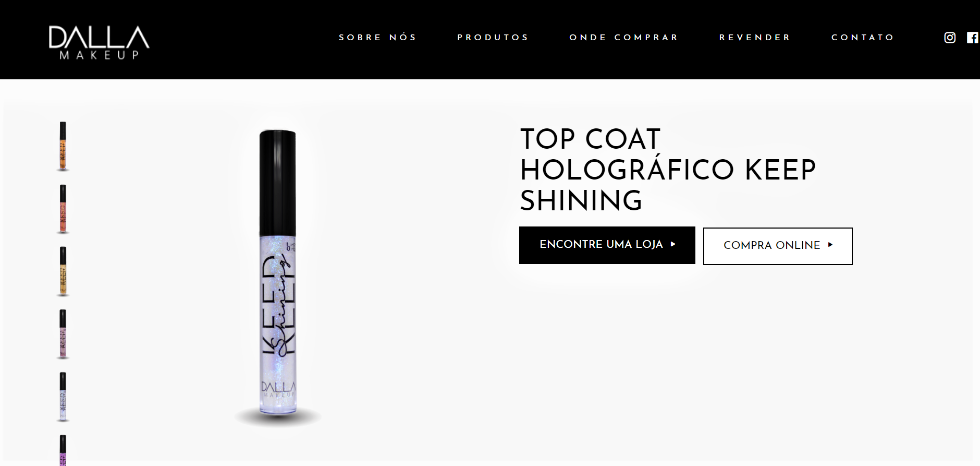This screenshot has width=980, height=466.
Task: Click the Compra Online button
Action: coord(778,246)
